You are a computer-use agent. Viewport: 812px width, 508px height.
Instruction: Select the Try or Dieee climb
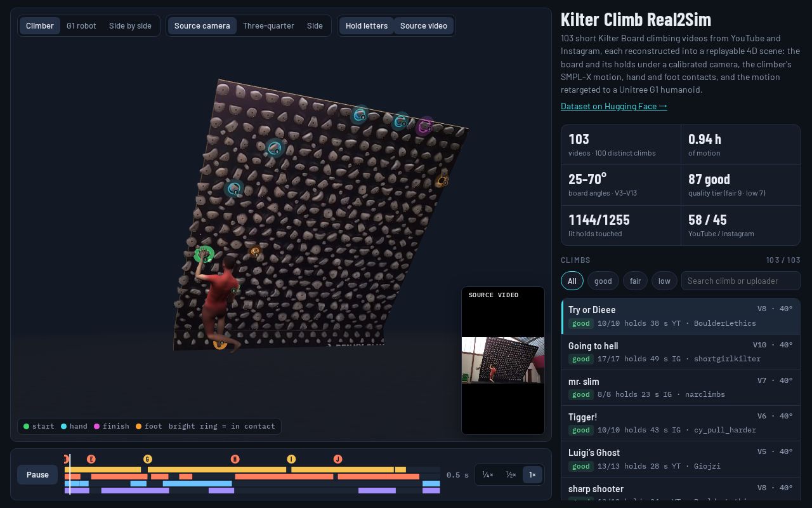coord(681,316)
